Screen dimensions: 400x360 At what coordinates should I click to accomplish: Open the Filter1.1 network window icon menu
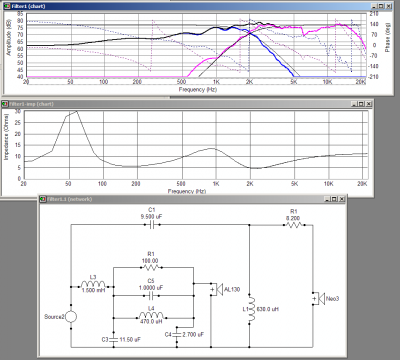click(43, 199)
